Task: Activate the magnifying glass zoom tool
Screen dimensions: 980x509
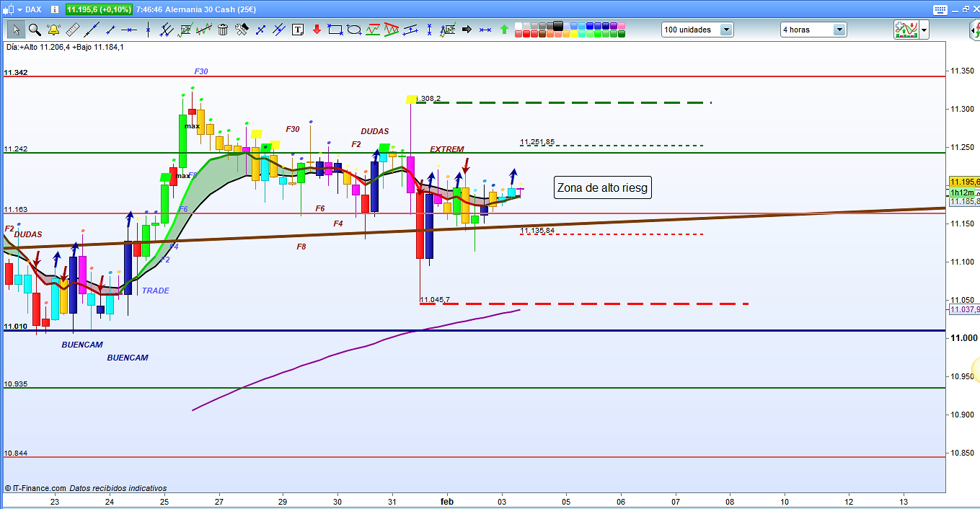Action: 35,30
